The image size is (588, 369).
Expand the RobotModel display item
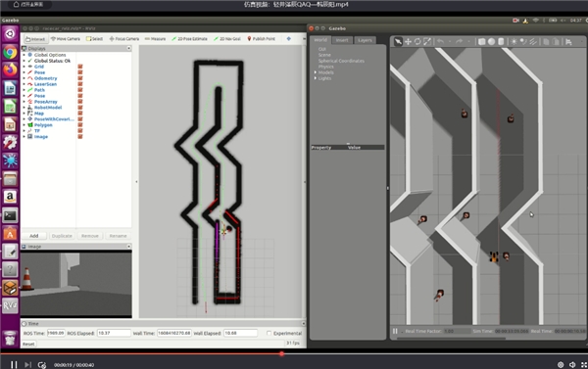[x=24, y=108]
